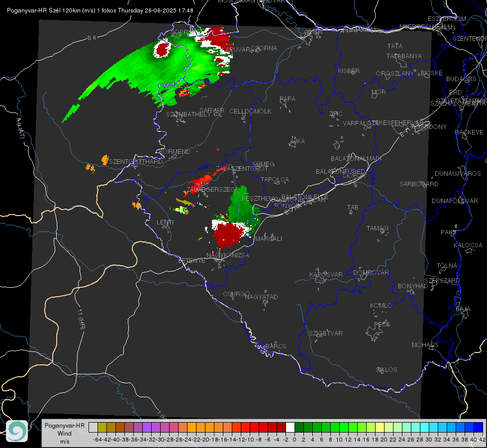Click the SZIGETVAR city label
The width and height of the screenshot is (487, 448).
click(326, 334)
